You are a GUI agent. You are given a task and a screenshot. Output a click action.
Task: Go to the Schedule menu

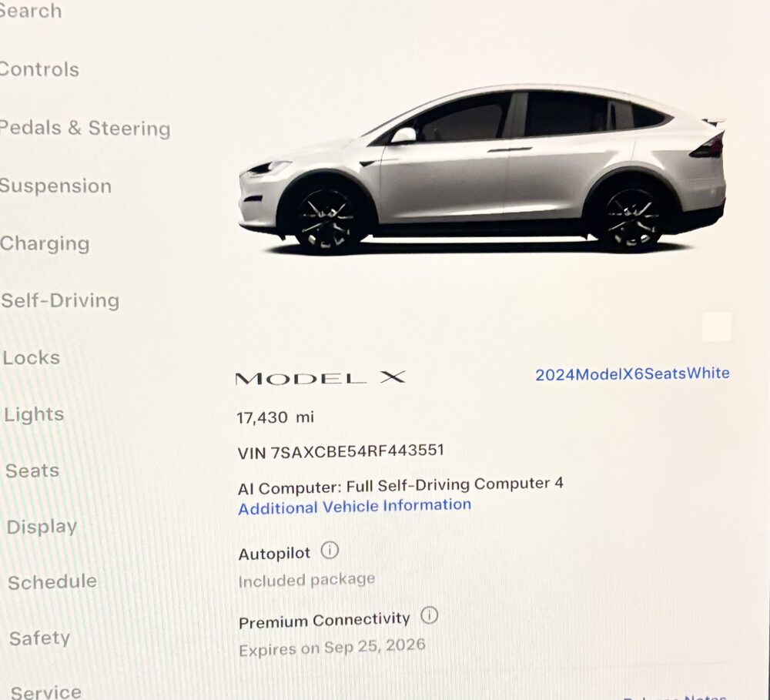point(52,582)
